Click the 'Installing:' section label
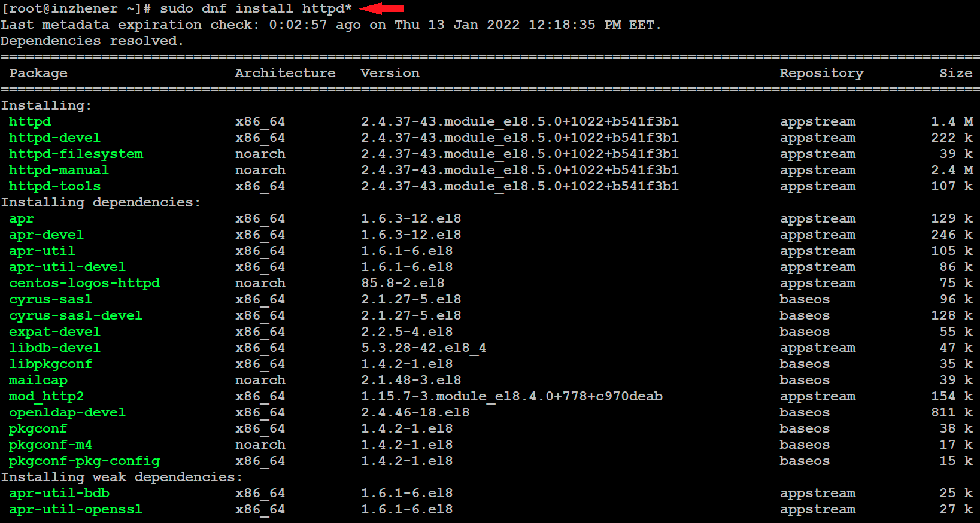The width and height of the screenshot is (980, 523). pyautogui.click(x=46, y=105)
